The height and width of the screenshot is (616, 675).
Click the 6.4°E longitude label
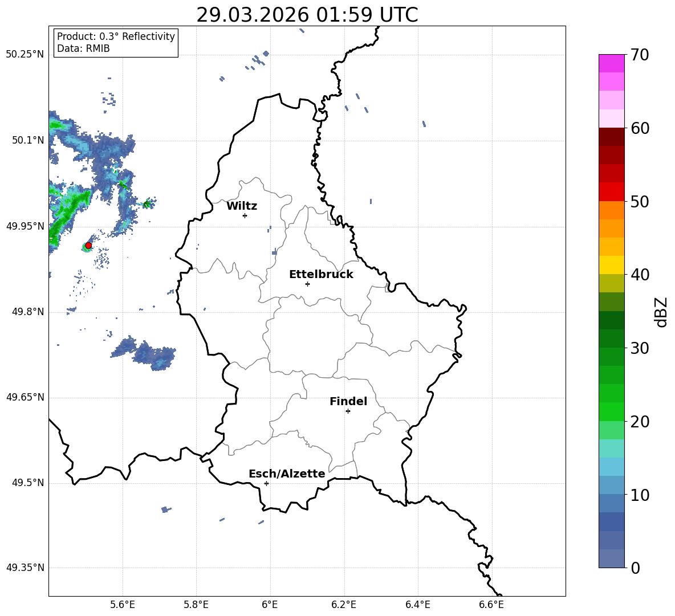(417, 605)
